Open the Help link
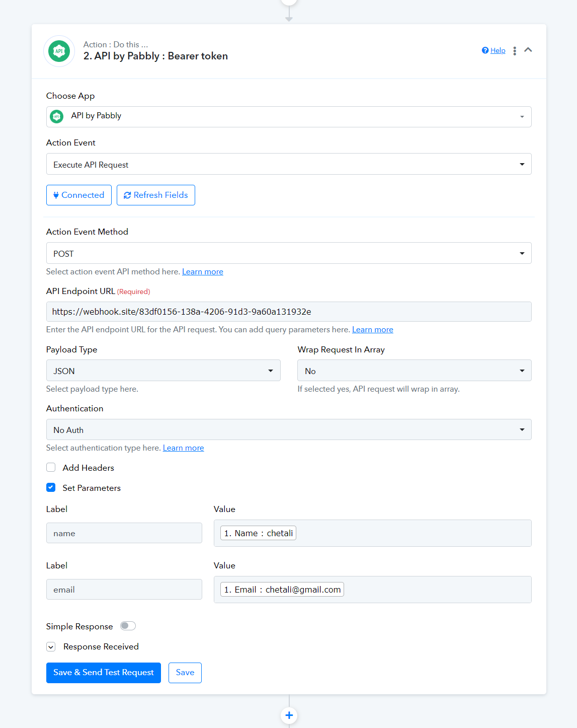The image size is (577, 728). pyautogui.click(x=493, y=50)
